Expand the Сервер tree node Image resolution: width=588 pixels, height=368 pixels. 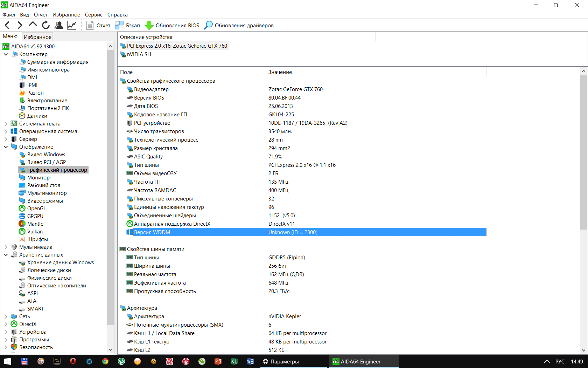pyautogui.click(x=6, y=139)
